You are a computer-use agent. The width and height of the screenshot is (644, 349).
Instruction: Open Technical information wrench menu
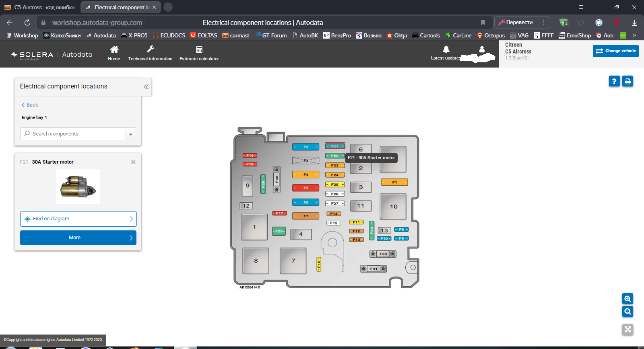pos(150,53)
